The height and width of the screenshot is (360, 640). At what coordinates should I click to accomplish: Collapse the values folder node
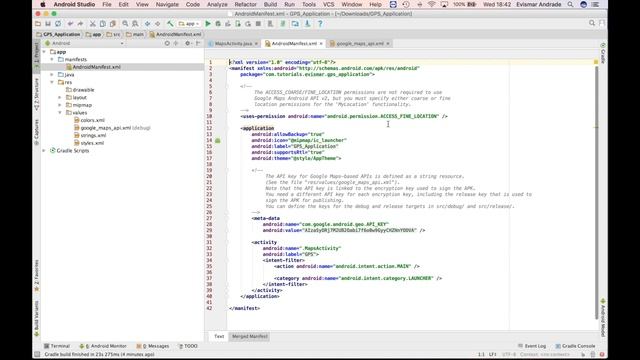[x=60, y=113]
